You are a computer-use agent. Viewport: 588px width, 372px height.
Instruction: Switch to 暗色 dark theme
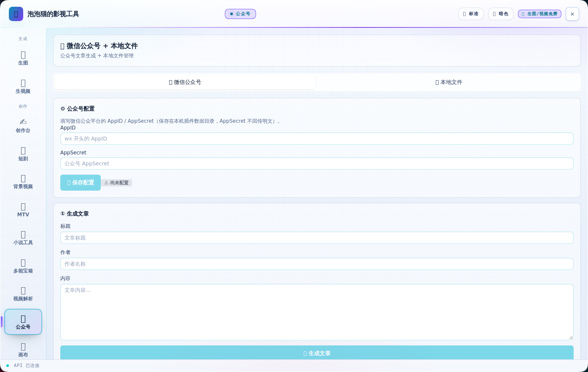point(501,14)
